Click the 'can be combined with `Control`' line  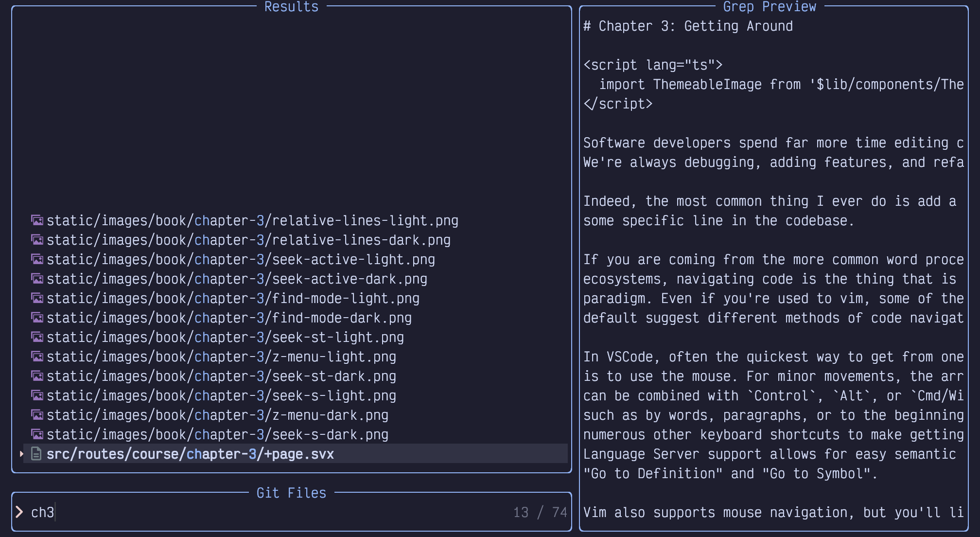773,395
